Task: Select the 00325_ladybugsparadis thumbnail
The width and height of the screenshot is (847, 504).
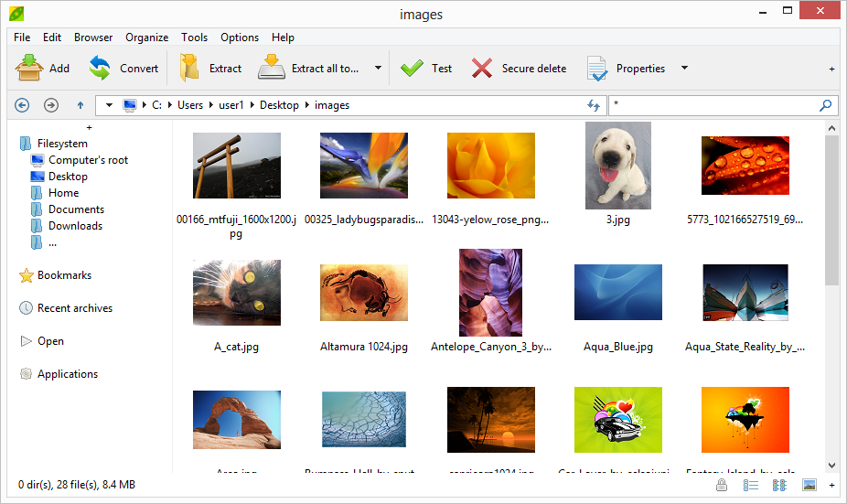Action: (x=363, y=166)
